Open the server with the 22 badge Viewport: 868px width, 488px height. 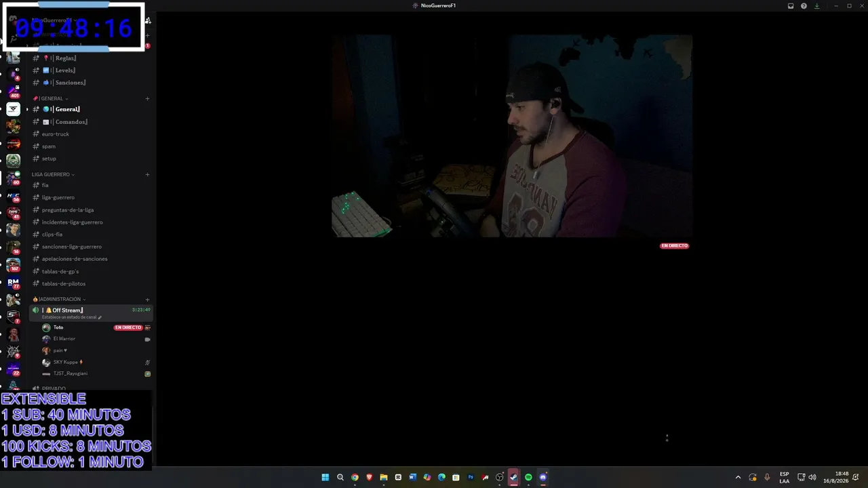(x=14, y=369)
